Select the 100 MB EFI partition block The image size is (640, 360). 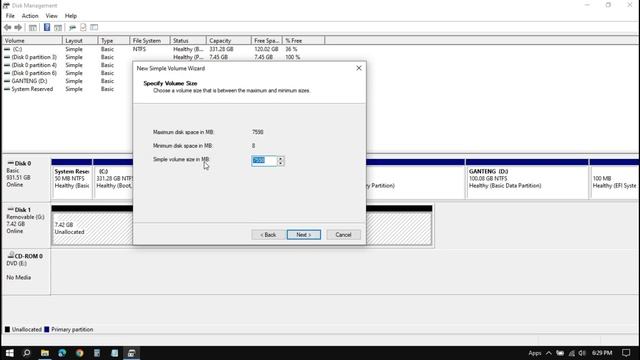(x=614, y=179)
